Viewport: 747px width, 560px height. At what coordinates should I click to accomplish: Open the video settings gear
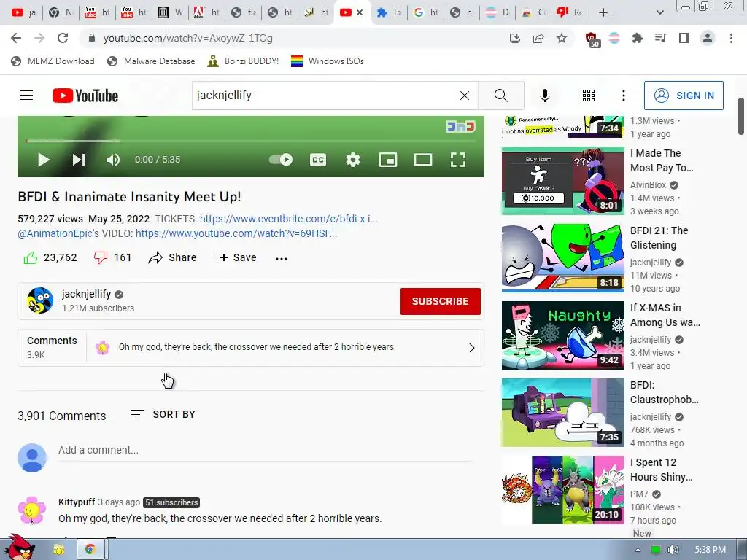click(353, 160)
